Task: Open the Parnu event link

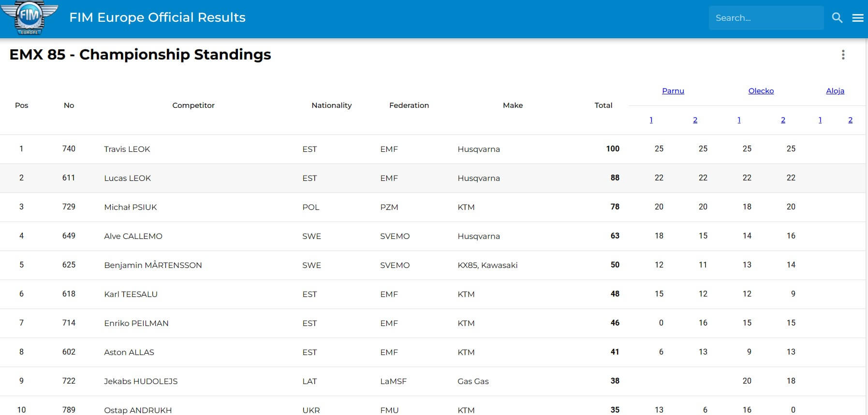Action: (673, 91)
